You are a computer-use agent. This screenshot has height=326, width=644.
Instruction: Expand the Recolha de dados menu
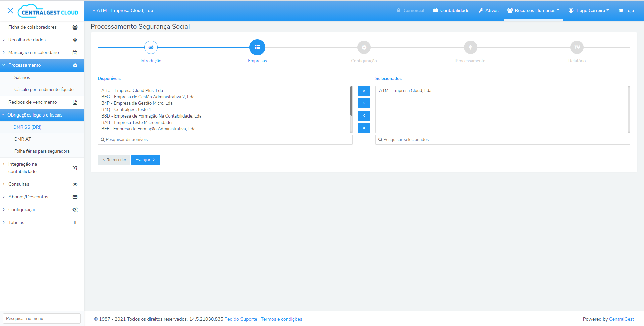point(27,40)
